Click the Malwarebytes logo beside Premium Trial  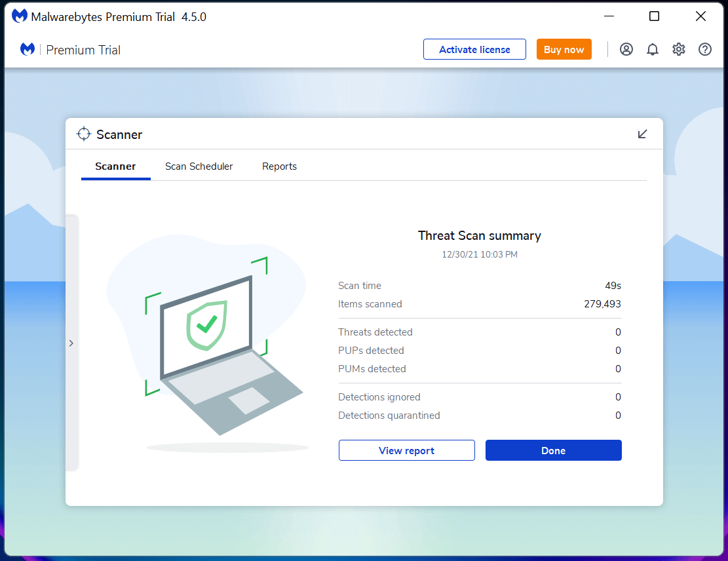(28, 48)
